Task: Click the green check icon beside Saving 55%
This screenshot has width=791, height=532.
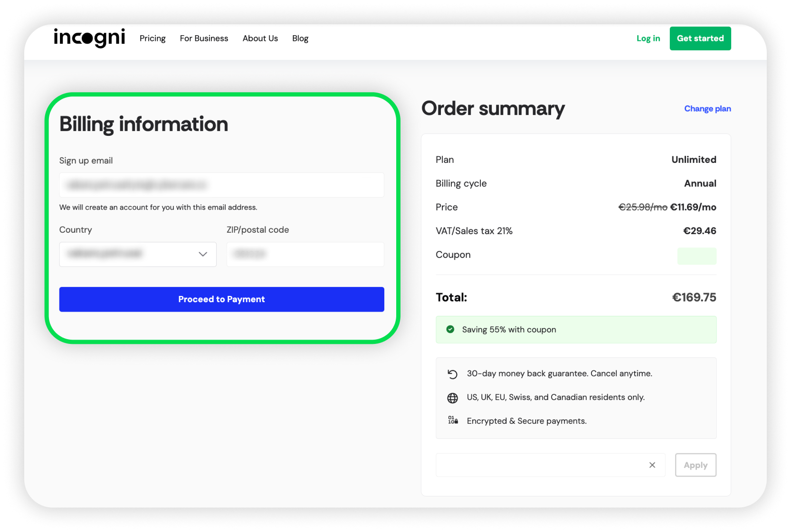Action: [450, 329]
